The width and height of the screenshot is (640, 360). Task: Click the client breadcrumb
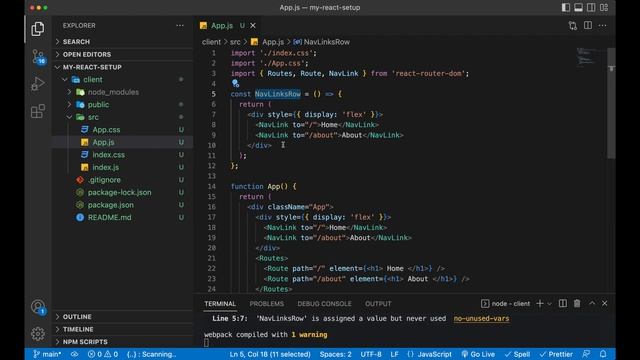[x=211, y=42]
